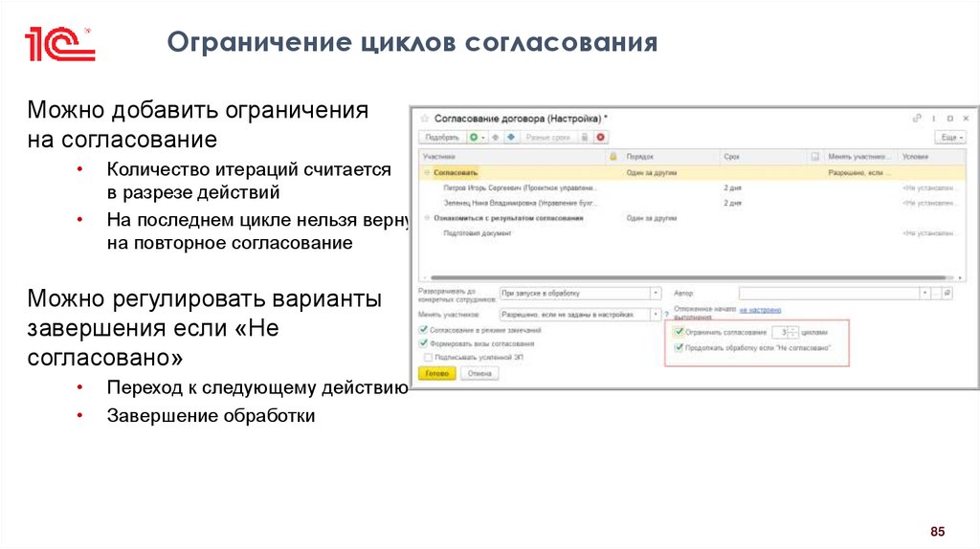Open the Менять участников dropdown arrow
The width and height of the screenshot is (980, 549).
click(x=656, y=315)
